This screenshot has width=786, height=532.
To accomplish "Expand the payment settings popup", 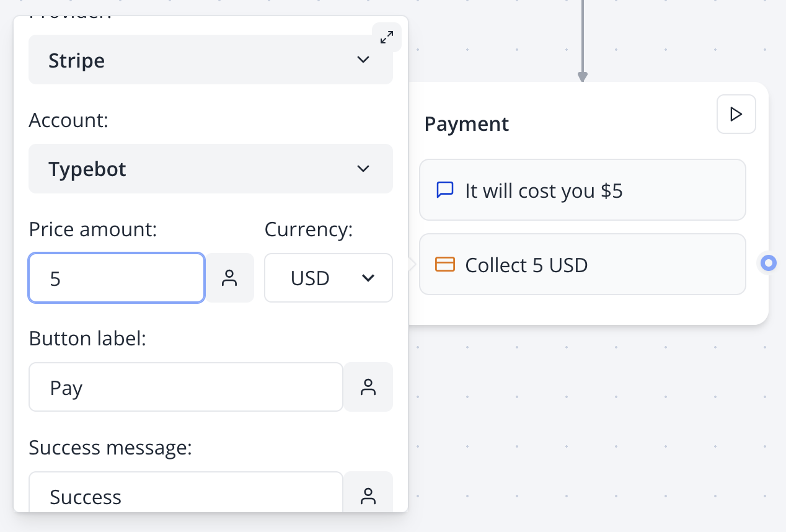I will (387, 37).
